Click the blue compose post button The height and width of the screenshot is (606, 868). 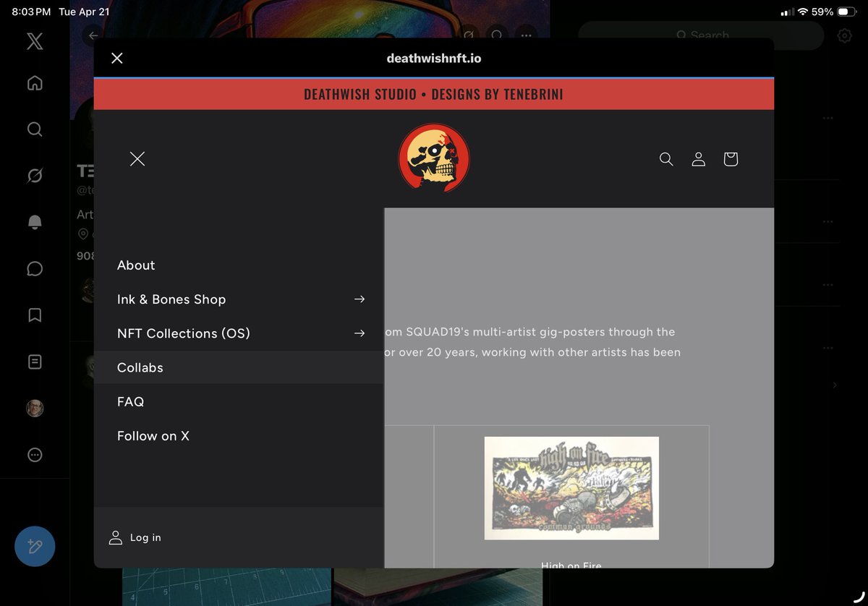point(35,546)
